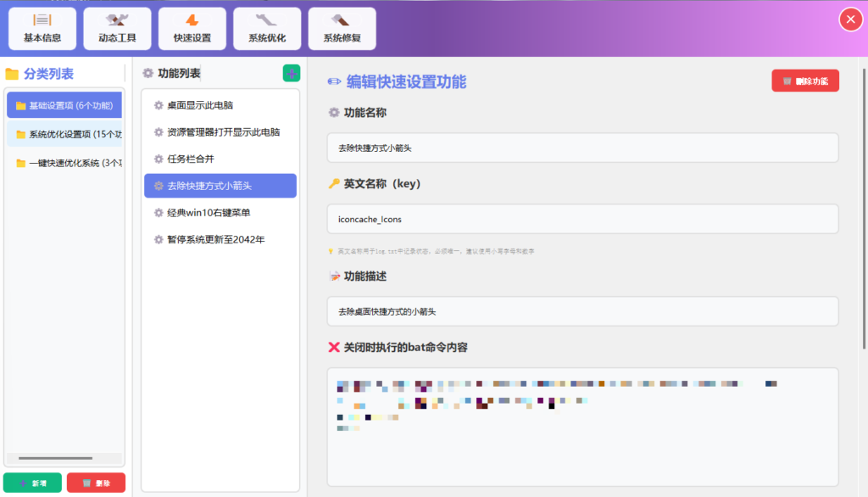Focus the 英文名称 key field
868x497 pixels.
(x=582, y=219)
